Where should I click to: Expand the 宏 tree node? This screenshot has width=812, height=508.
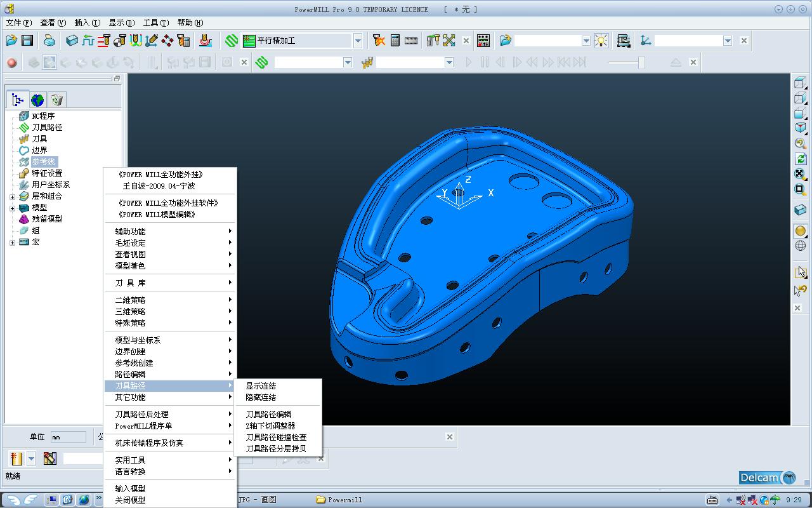pyautogui.click(x=12, y=242)
